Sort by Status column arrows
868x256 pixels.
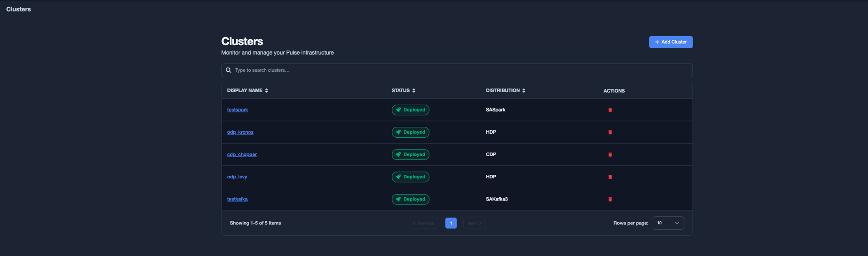coord(414,91)
